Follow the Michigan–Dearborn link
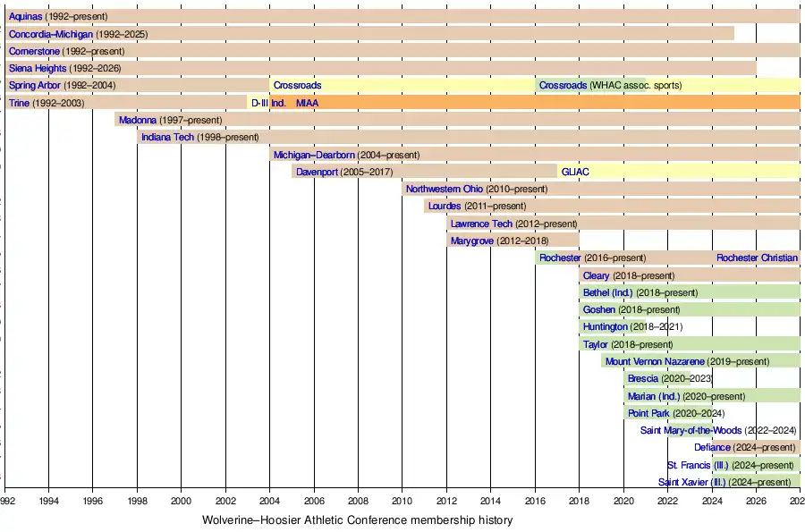This screenshot has width=805, height=532. tap(314, 155)
